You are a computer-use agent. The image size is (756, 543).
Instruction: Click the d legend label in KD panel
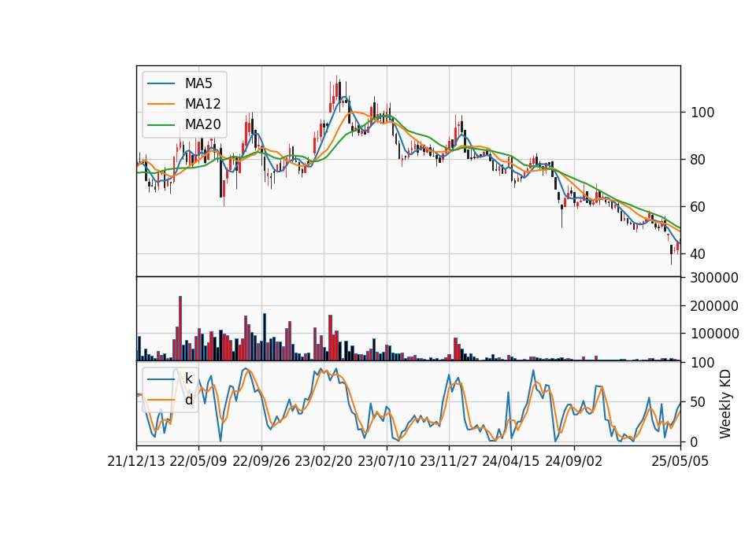[x=188, y=400]
